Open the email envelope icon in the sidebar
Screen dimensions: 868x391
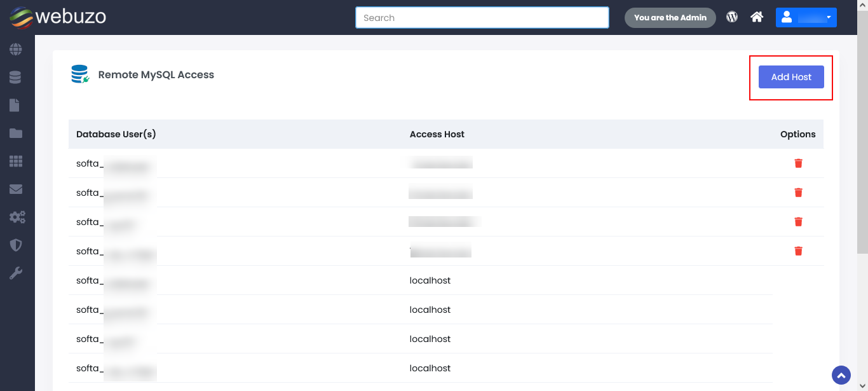[x=15, y=189]
